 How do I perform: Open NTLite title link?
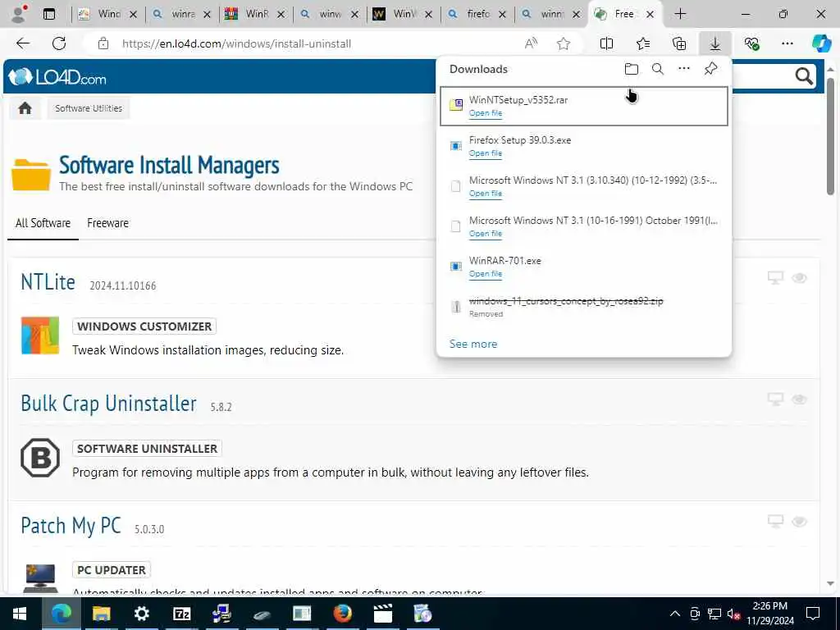tap(48, 282)
